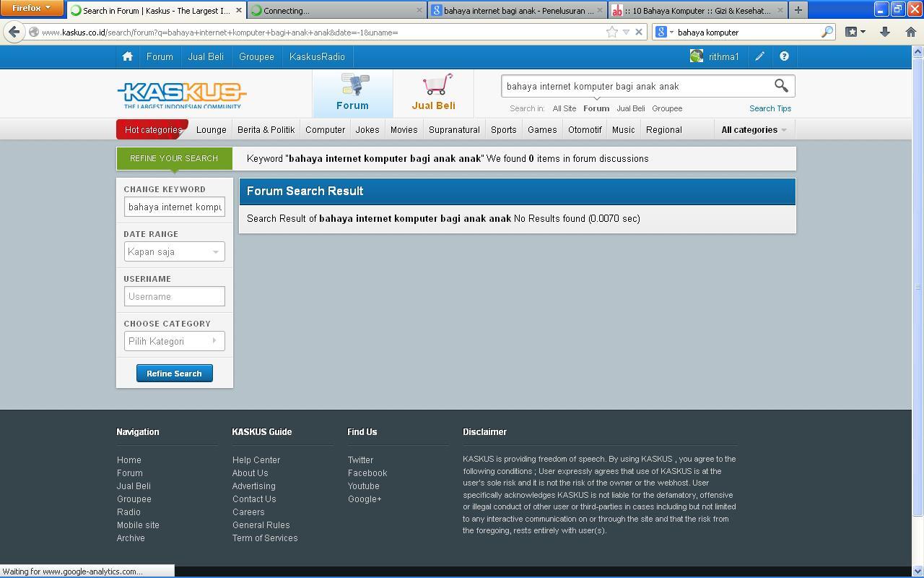This screenshot has height=578, width=924.
Task: Open the bookmarks menu toolbar icon
Action: (855, 32)
